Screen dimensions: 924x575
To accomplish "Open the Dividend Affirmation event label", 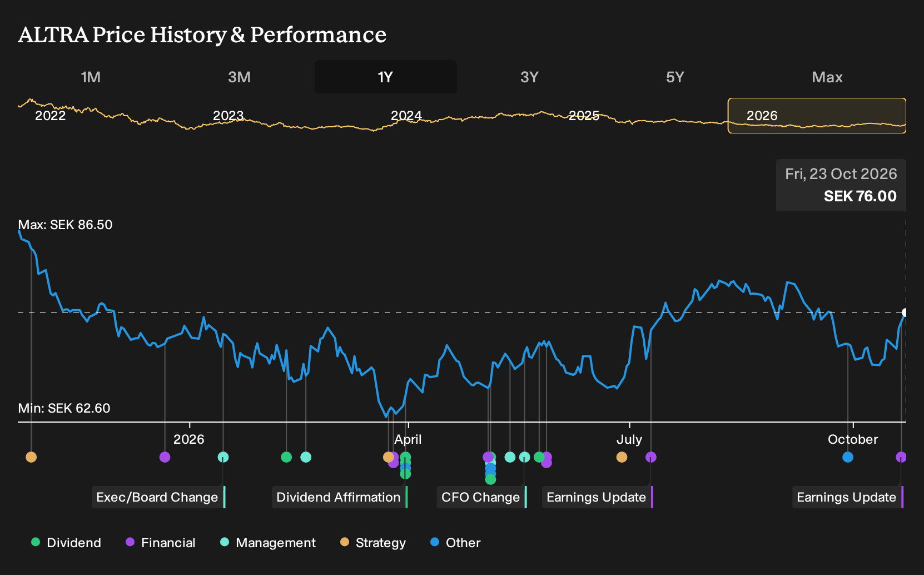I will click(340, 497).
